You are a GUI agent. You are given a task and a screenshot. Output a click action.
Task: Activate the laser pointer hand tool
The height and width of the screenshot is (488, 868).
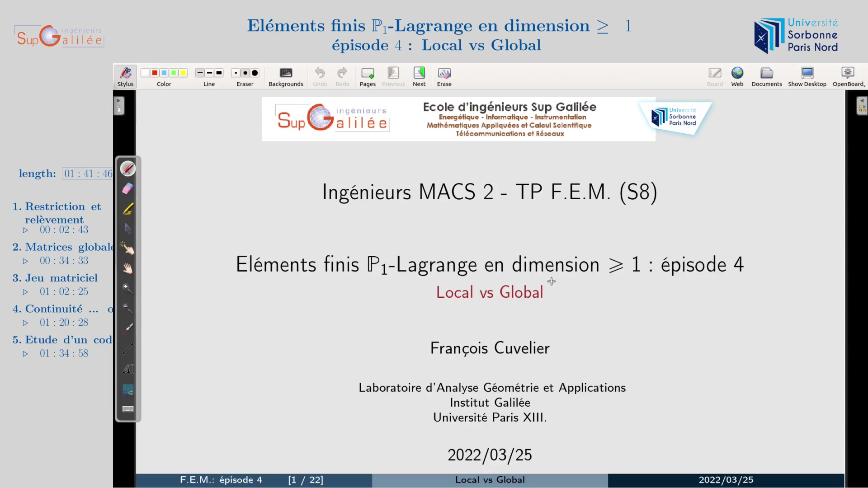pyautogui.click(x=128, y=249)
